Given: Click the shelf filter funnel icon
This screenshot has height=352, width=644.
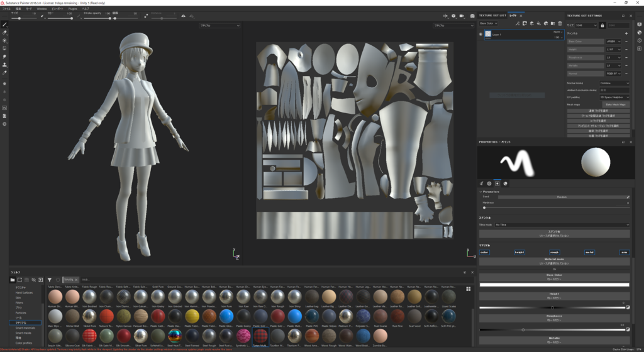Looking at the screenshot, I should pos(50,280).
